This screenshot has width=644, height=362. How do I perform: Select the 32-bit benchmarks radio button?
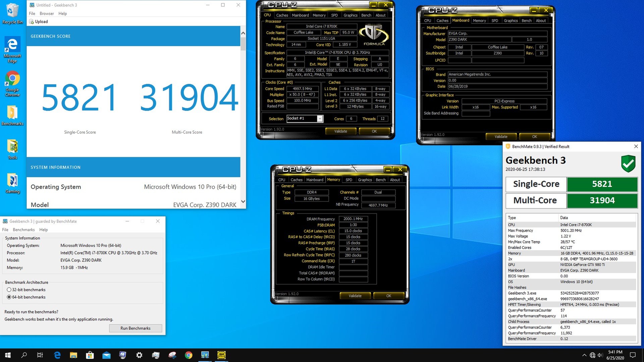coord(9,290)
